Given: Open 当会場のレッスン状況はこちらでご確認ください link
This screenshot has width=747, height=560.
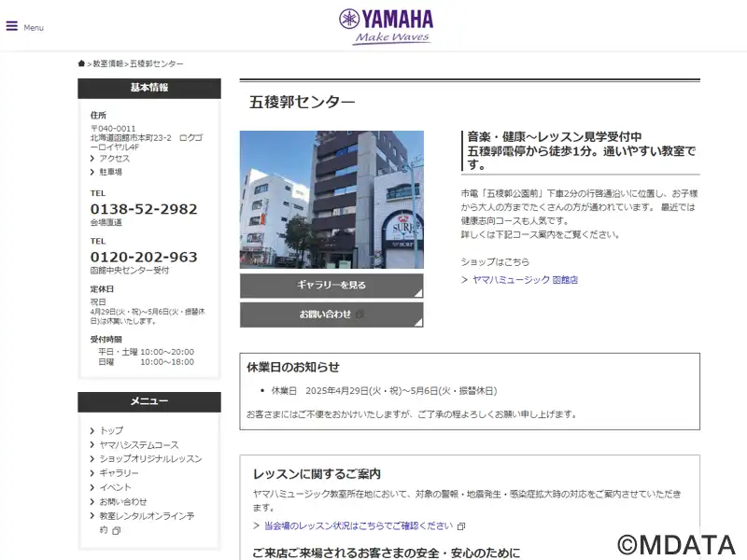Looking at the screenshot, I should coord(359,525).
